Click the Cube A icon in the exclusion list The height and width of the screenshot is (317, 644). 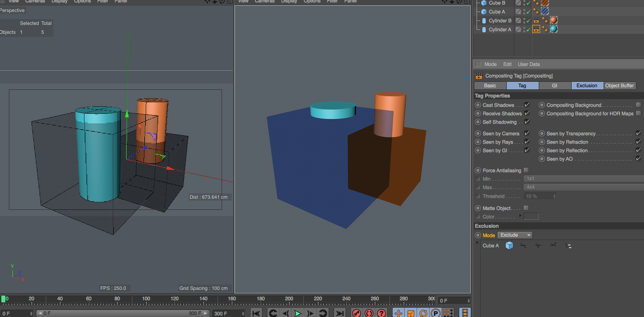(509, 245)
